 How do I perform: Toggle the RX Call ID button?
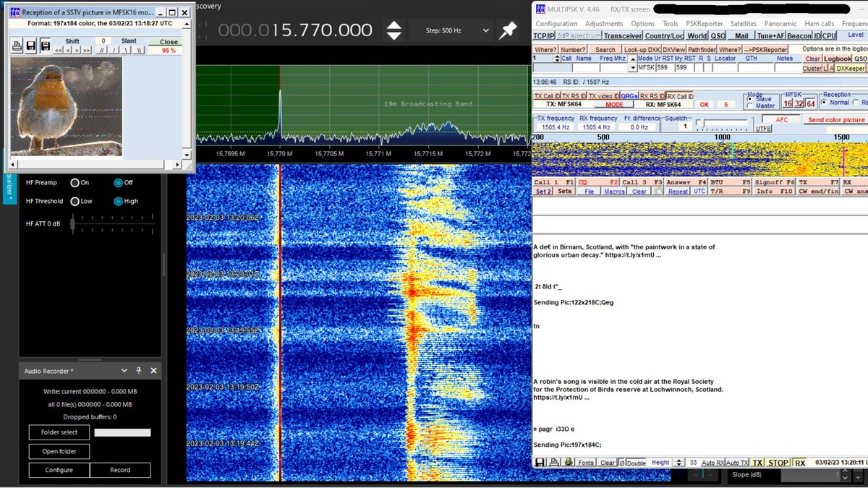click(680, 96)
